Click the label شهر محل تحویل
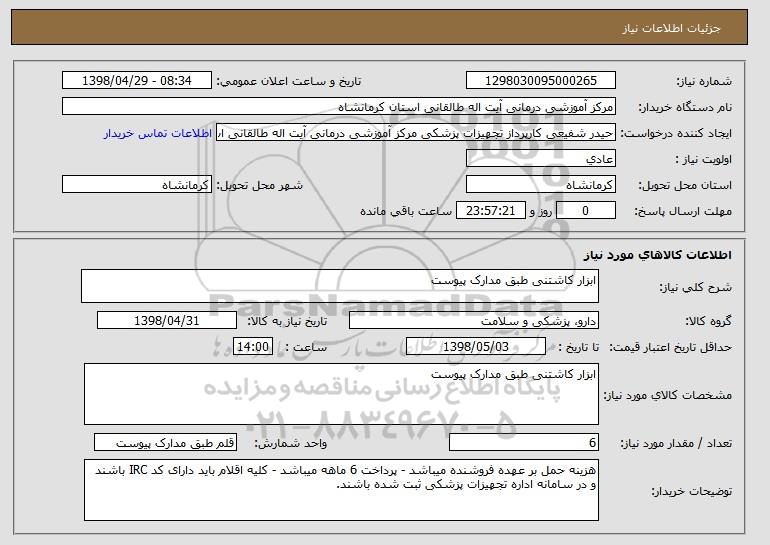The width and height of the screenshot is (770, 545). coord(260,185)
